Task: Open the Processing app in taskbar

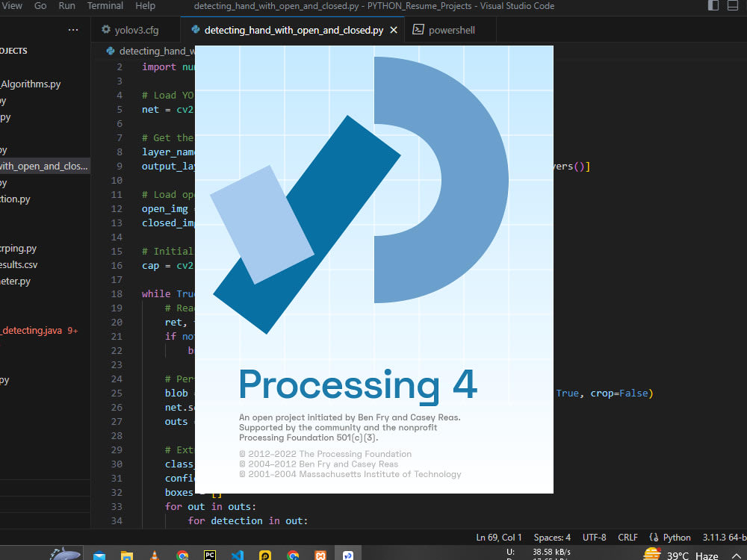Action: [x=348, y=556]
